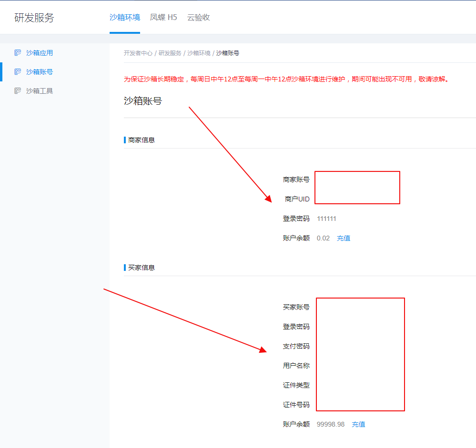Select the 沙箱账号 sidebar item
Screen dimensions: 476x448
40,72
